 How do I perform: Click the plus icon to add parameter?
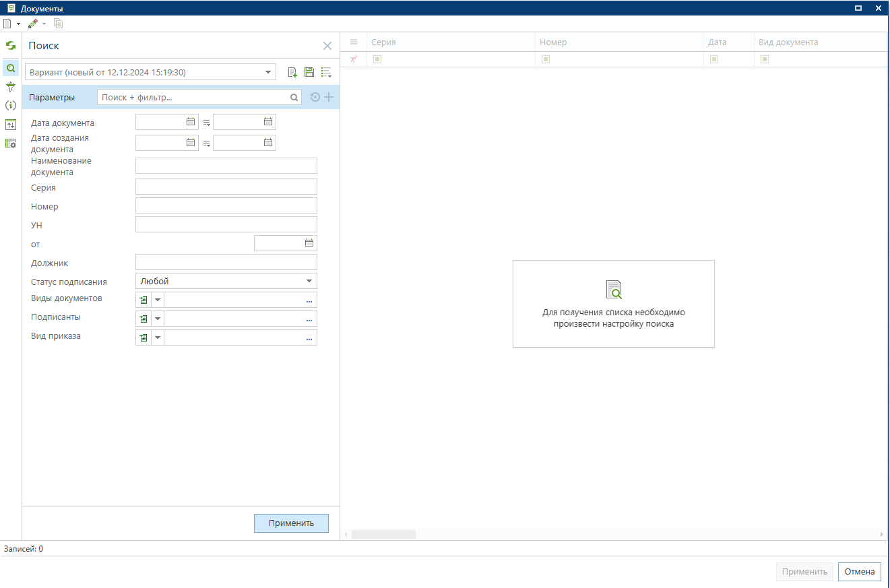tap(329, 97)
